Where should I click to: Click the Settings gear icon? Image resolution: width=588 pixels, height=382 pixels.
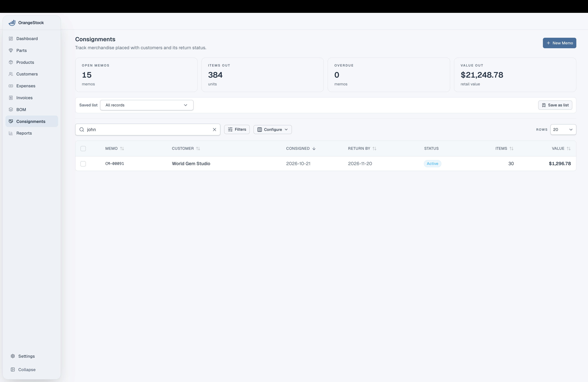13,356
